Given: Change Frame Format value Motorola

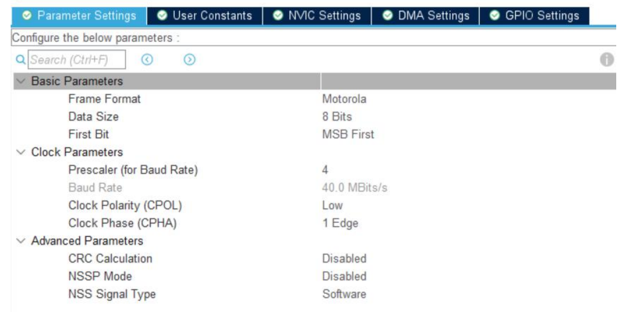Looking at the screenshot, I should [344, 99].
